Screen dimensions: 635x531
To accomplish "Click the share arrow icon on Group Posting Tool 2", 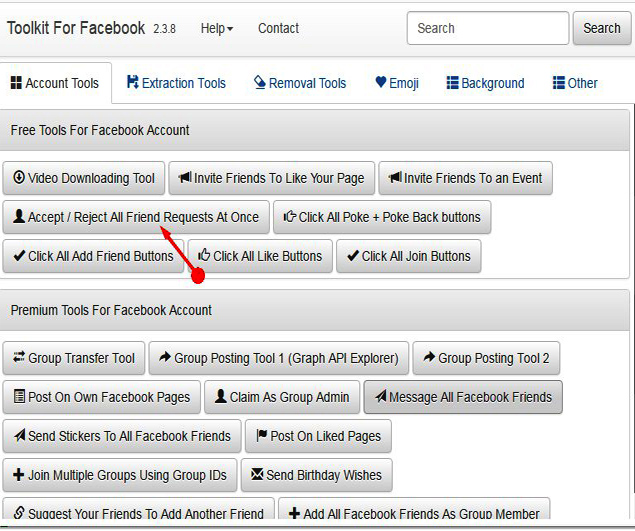I will [429, 357].
